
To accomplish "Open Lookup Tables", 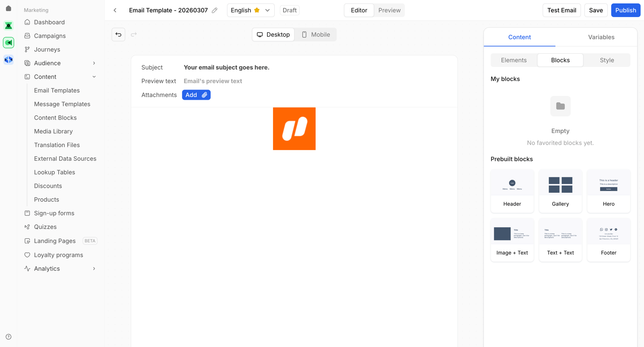I will [x=55, y=172].
